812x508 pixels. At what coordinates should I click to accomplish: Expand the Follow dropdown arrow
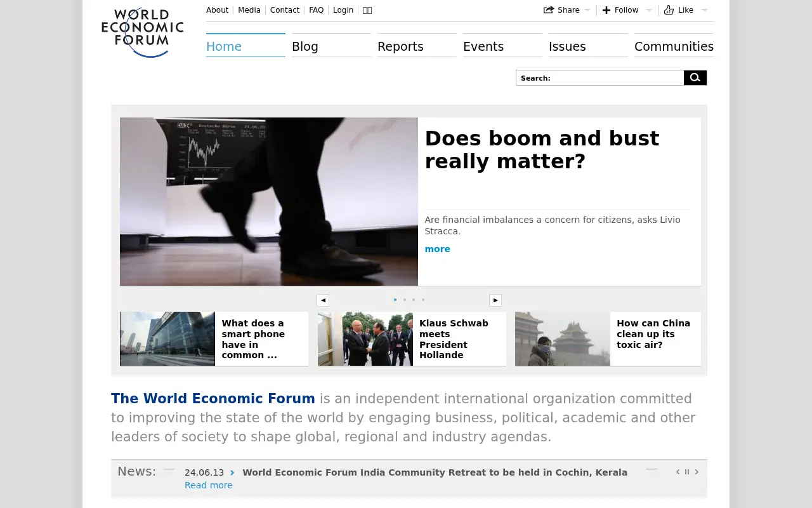point(648,10)
